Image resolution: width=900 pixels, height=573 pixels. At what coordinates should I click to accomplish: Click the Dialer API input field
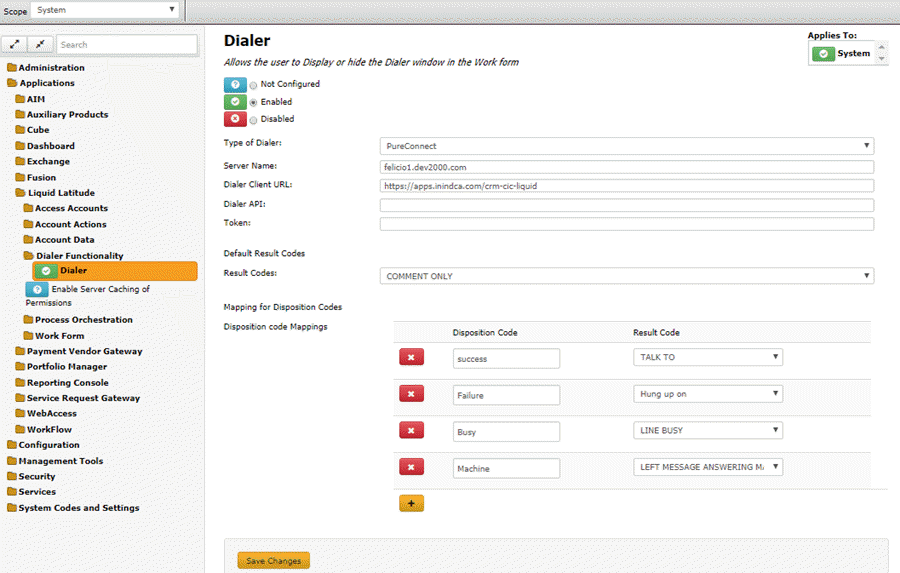(x=626, y=205)
